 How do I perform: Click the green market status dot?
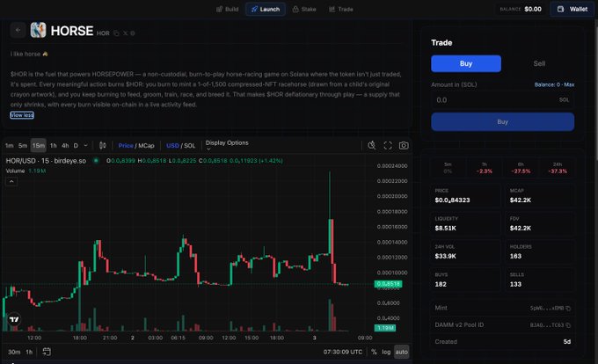[96, 161]
